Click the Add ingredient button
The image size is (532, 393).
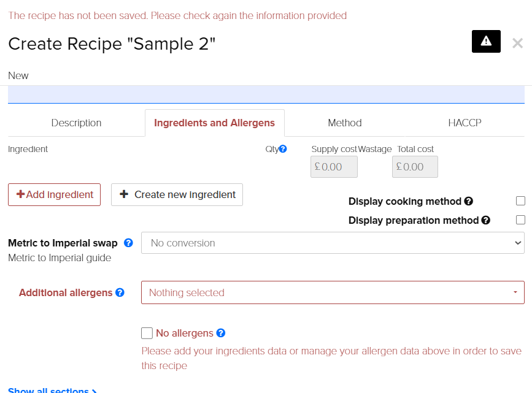pyautogui.click(x=54, y=194)
